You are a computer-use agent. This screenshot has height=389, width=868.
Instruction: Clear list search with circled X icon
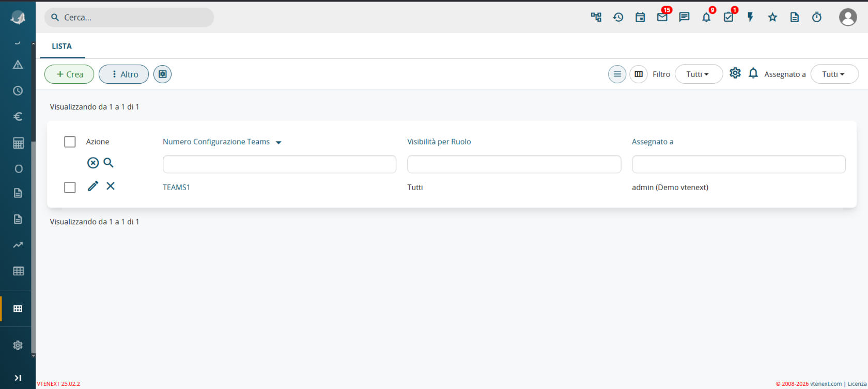(x=93, y=163)
